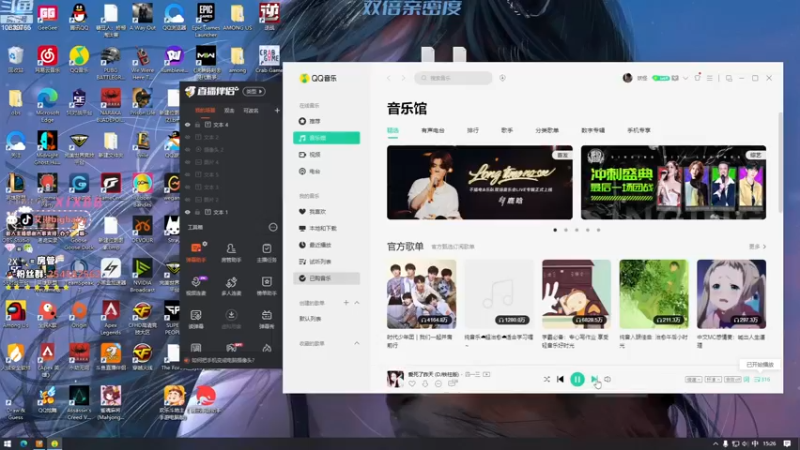800x450 pixels.
Task: Open 房管助手 tool in 直播伴侣
Action: click(x=231, y=253)
